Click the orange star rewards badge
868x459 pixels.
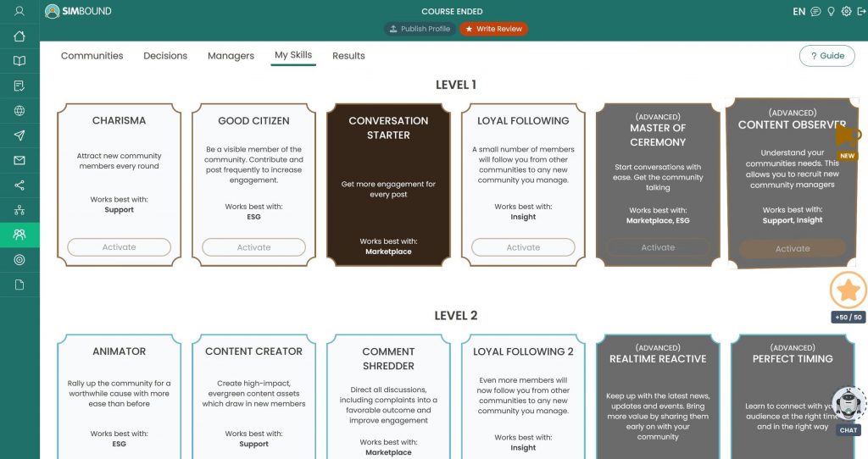[x=848, y=290]
